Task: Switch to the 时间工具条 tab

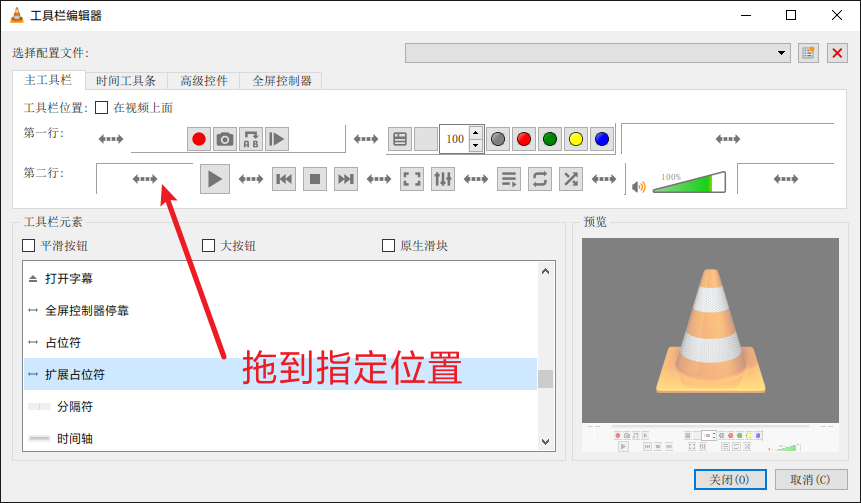Action: pyautogui.click(x=126, y=81)
